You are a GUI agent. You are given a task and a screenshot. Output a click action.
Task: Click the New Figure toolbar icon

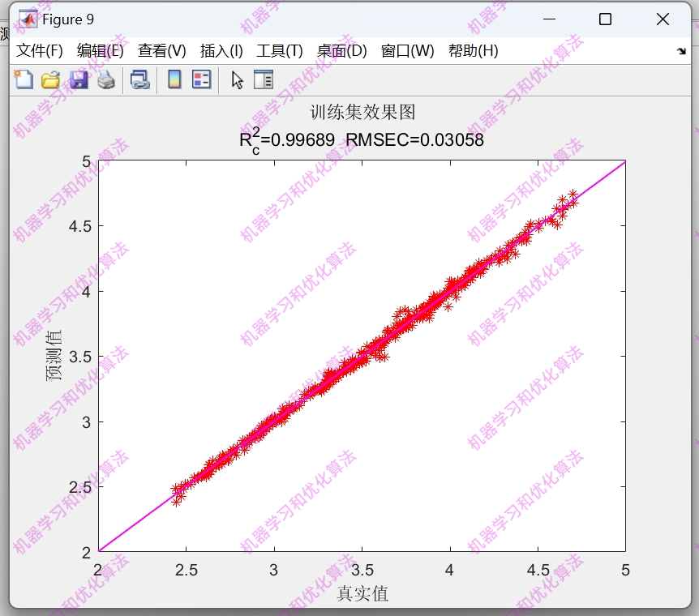[x=24, y=80]
